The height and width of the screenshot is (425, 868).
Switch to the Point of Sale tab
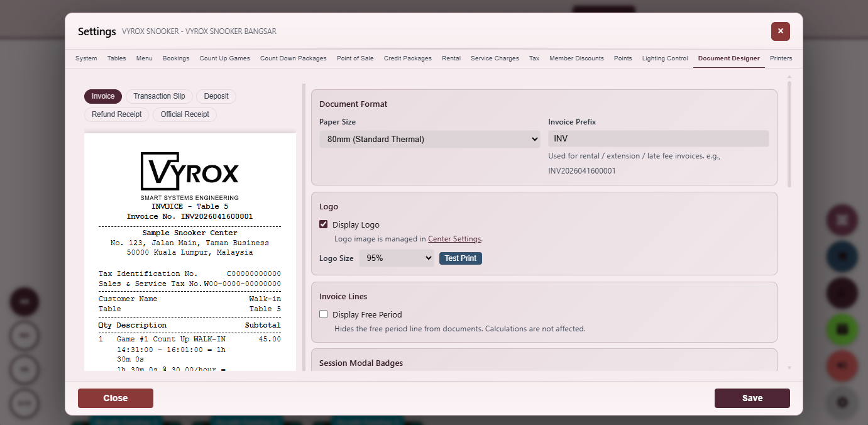(355, 58)
